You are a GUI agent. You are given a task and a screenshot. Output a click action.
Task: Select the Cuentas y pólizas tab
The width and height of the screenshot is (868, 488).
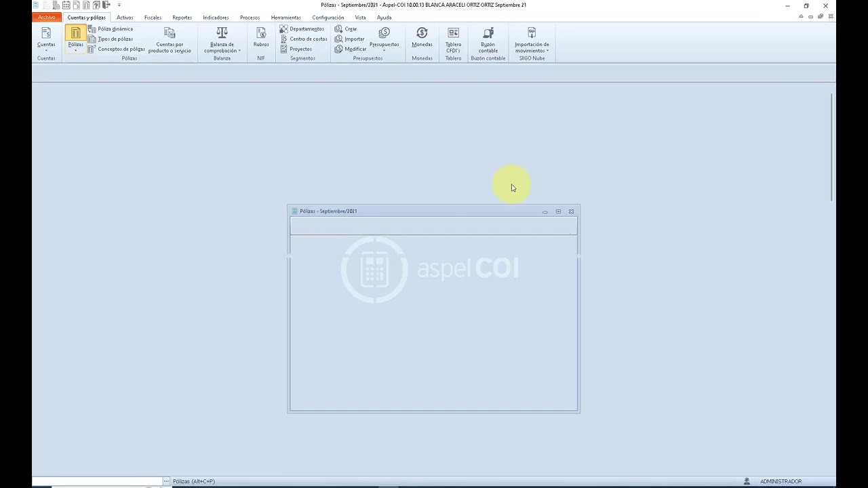(86, 18)
